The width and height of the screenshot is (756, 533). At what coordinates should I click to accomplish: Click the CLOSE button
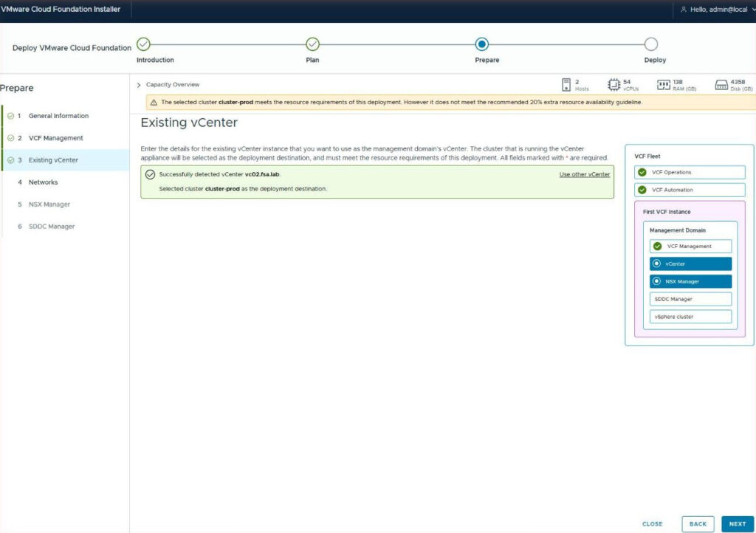653,524
